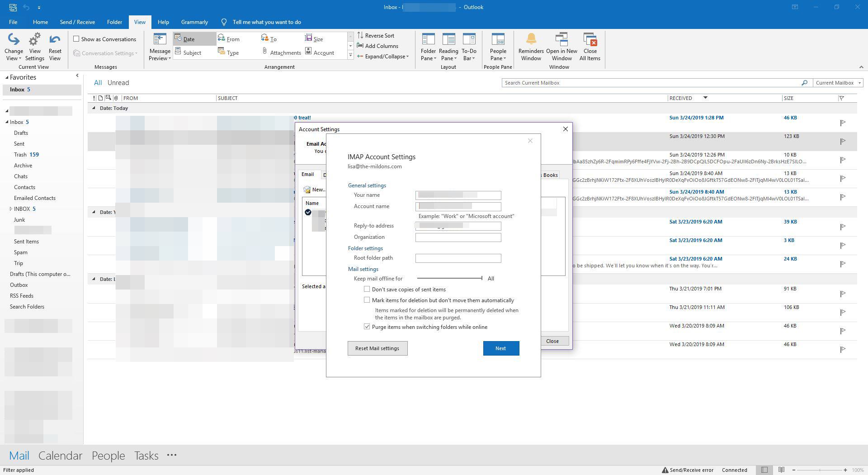Show Unread messages filter
Screen dimensions: 868x475
(118, 83)
